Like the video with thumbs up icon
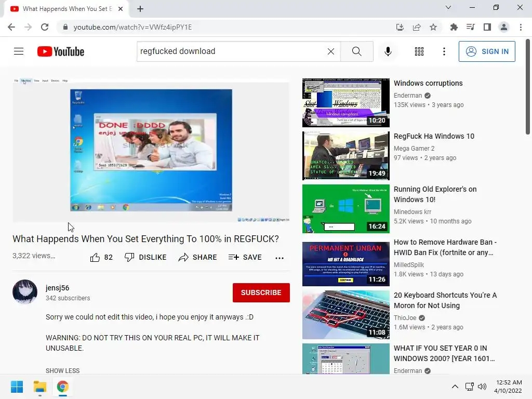This screenshot has height=399, width=532. coord(95,258)
